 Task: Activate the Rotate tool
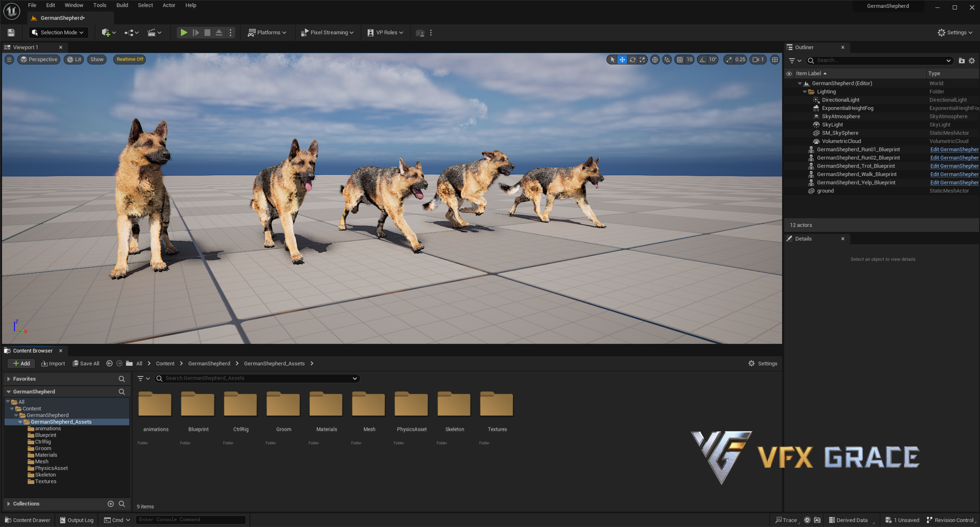(x=633, y=60)
